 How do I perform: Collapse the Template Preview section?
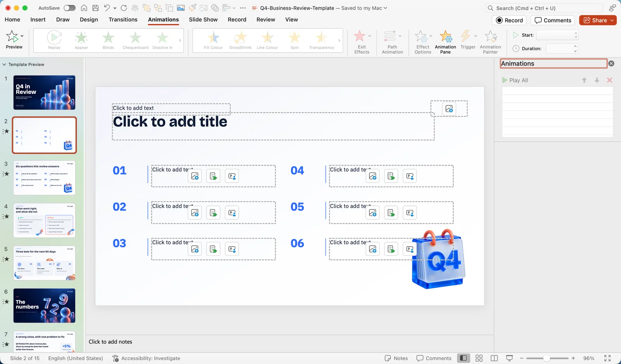coord(4,64)
